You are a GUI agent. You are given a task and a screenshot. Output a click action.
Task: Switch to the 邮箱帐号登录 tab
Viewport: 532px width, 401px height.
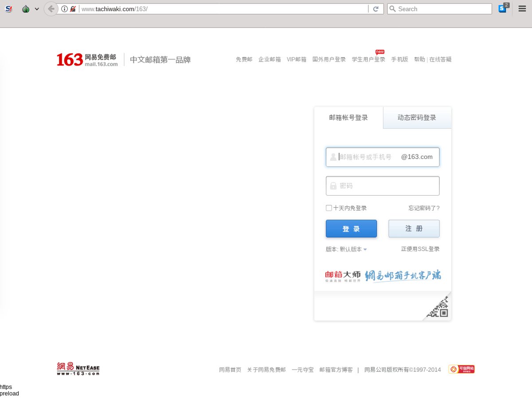click(x=348, y=118)
